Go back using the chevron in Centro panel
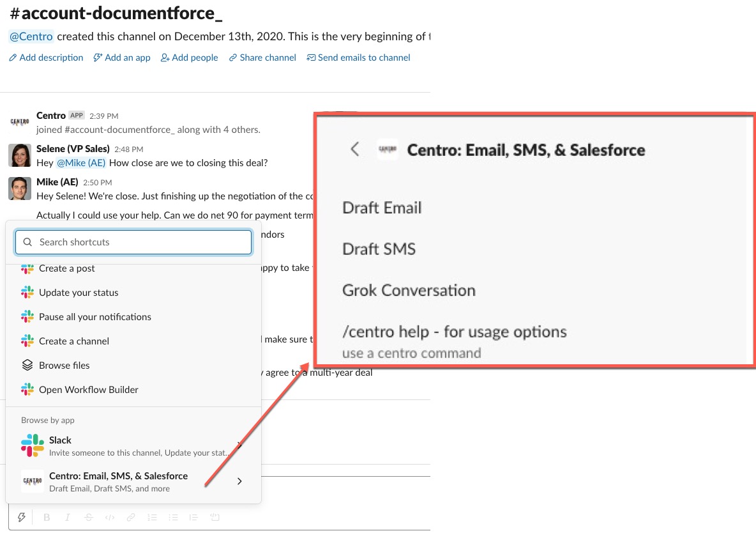This screenshot has height=540, width=756. click(355, 149)
